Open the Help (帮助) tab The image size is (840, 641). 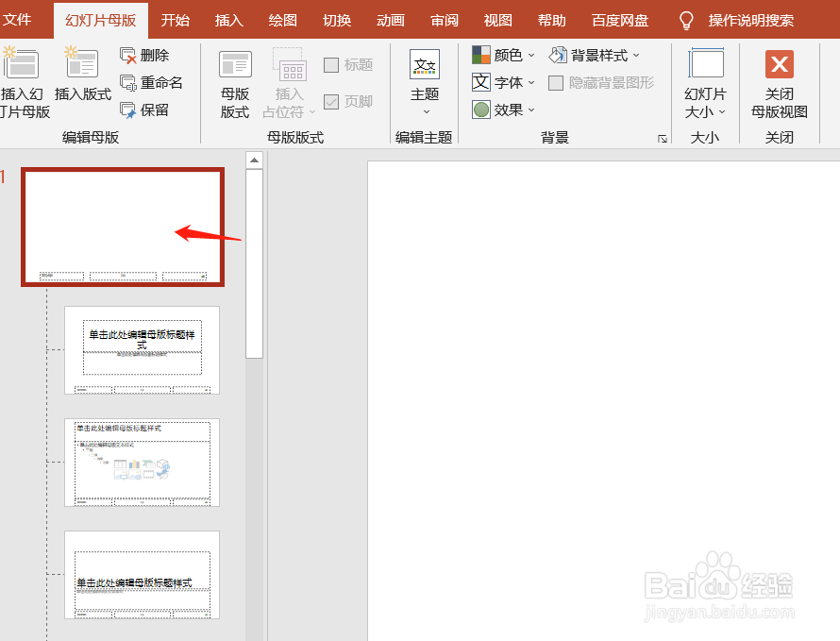pos(552,21)
